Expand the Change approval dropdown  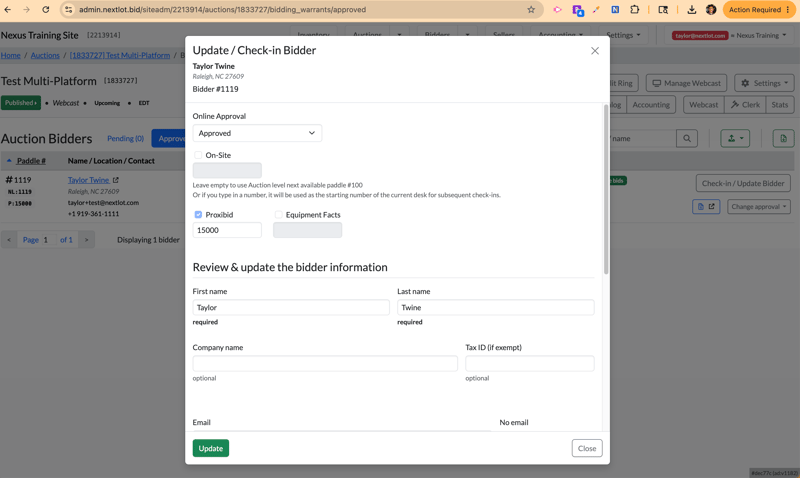pos(759,207)
